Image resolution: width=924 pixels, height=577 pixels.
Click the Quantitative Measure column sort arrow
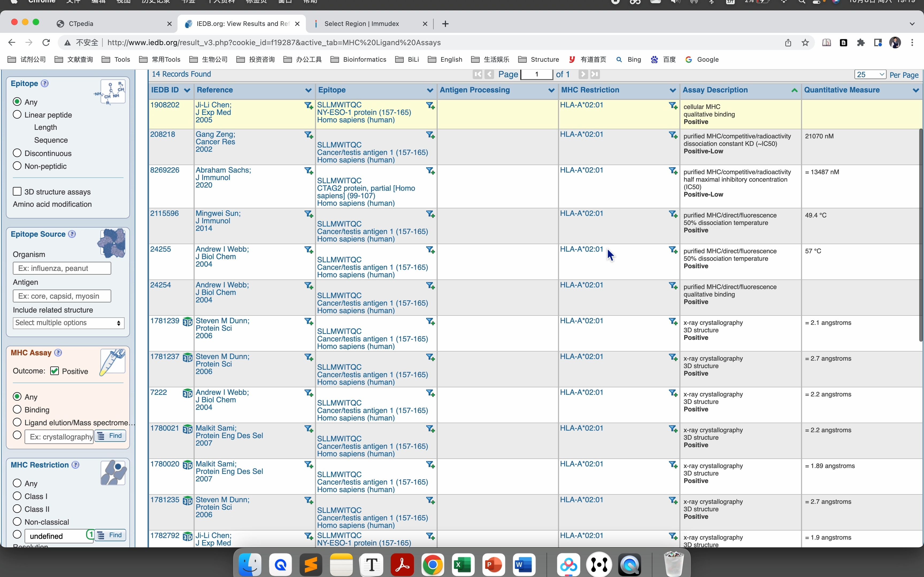pyautogui.click(x=917, y=90)
